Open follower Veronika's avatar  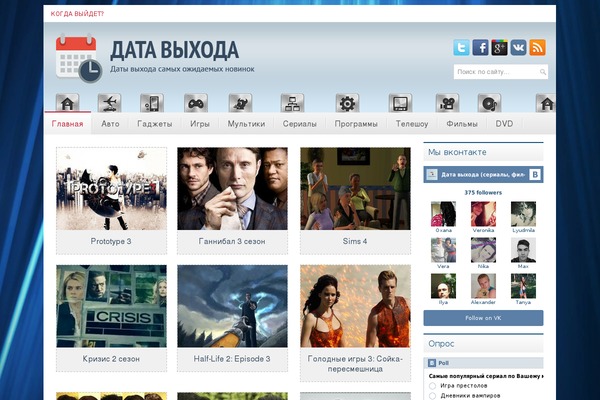coord(483,214)
